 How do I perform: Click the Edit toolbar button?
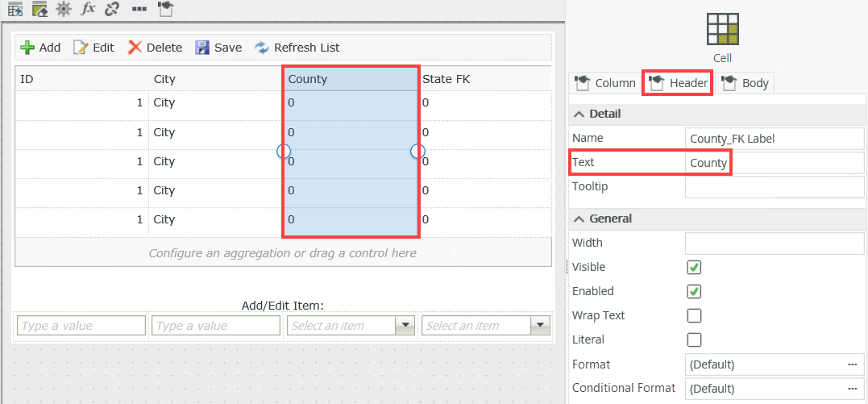click(x=94, y=48)
